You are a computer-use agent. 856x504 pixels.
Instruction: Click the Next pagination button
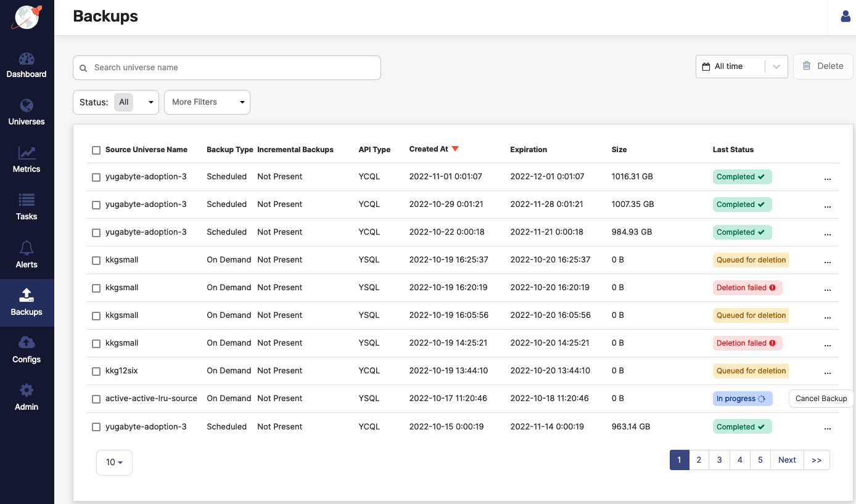[787, 460]
